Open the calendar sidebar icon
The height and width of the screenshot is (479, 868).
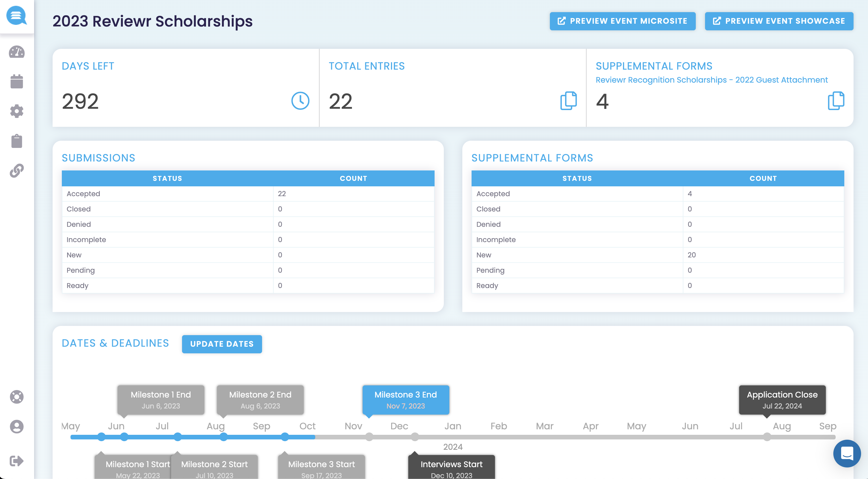click(x=16, y=81)
